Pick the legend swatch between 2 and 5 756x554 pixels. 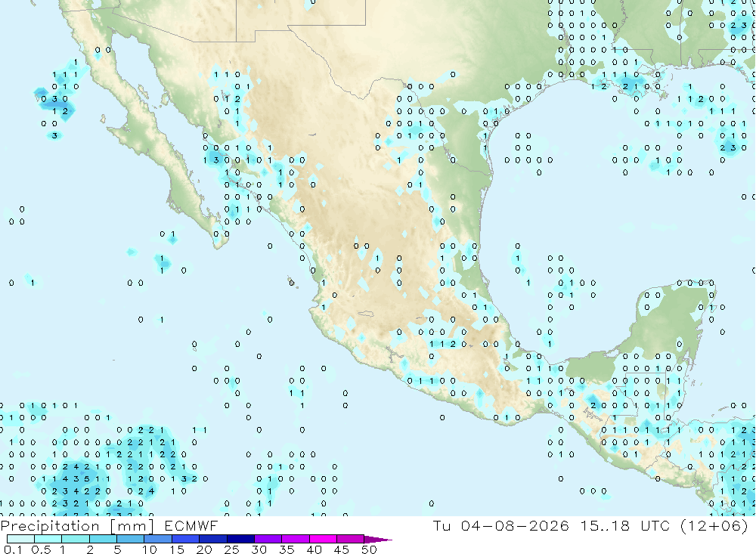coord(103,539)
